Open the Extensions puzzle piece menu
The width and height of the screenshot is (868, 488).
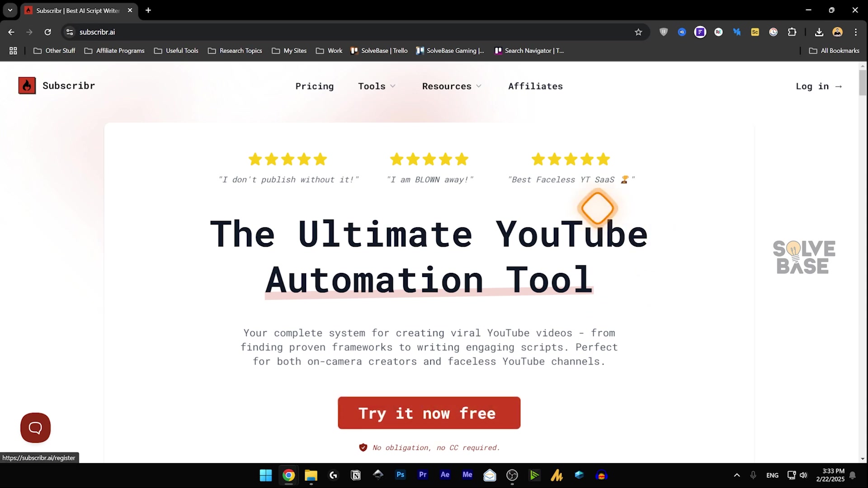pyautogui.click(x=792, y=32)
